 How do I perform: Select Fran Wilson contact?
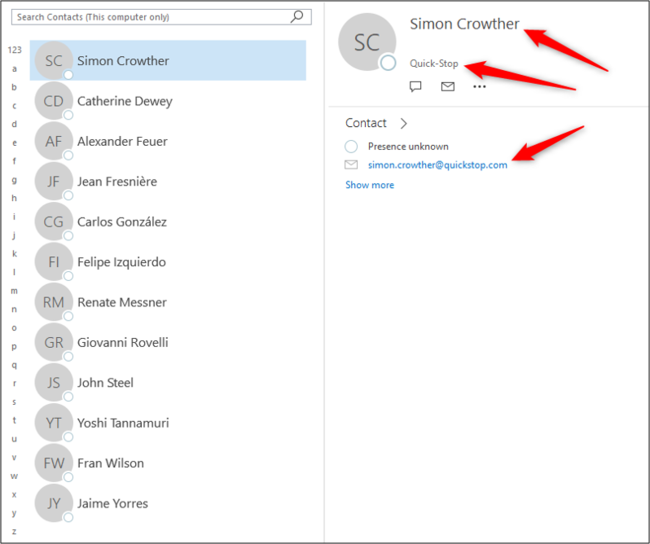168,463
